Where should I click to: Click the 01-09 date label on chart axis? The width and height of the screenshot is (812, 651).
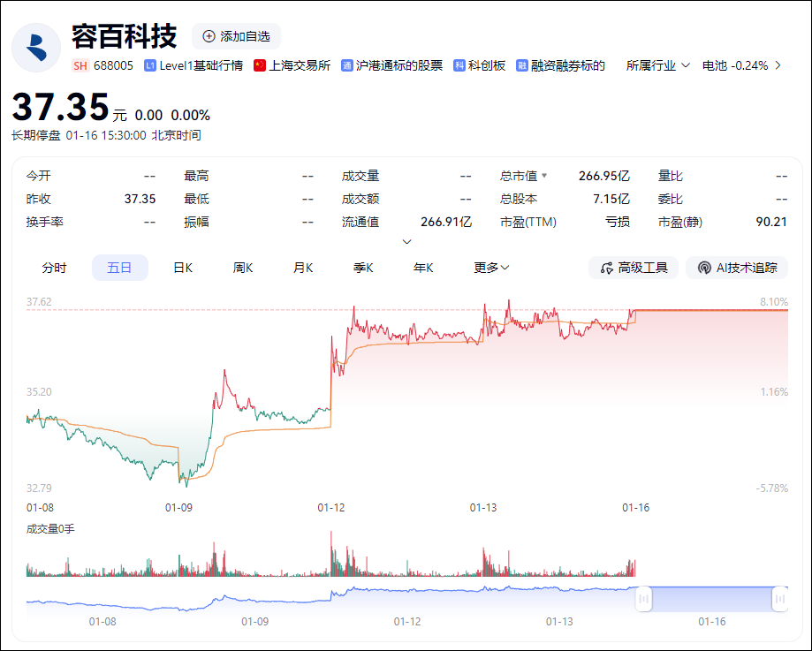(178, 508)
